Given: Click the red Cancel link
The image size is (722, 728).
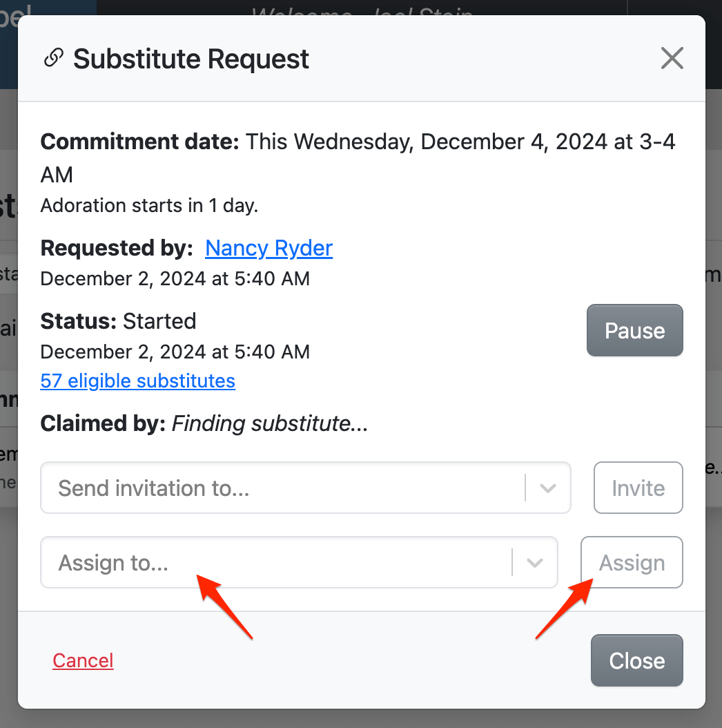Looking at the screenshot, I should coord(83,661).
